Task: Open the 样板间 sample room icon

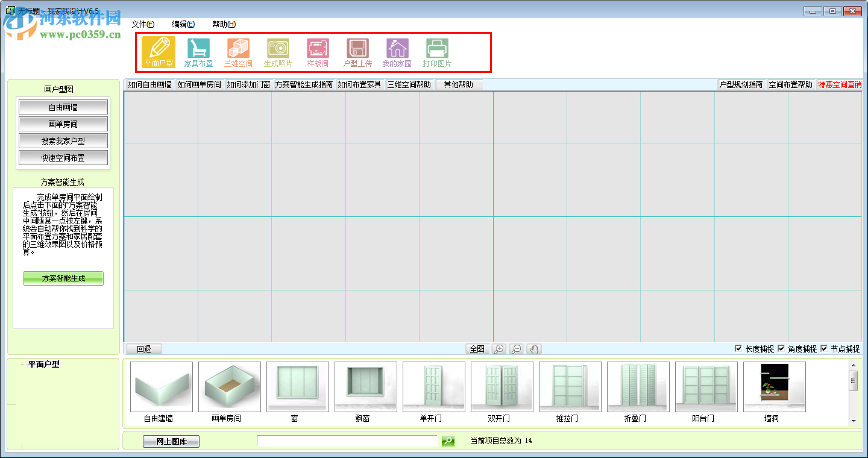Action: pos(318,52)
